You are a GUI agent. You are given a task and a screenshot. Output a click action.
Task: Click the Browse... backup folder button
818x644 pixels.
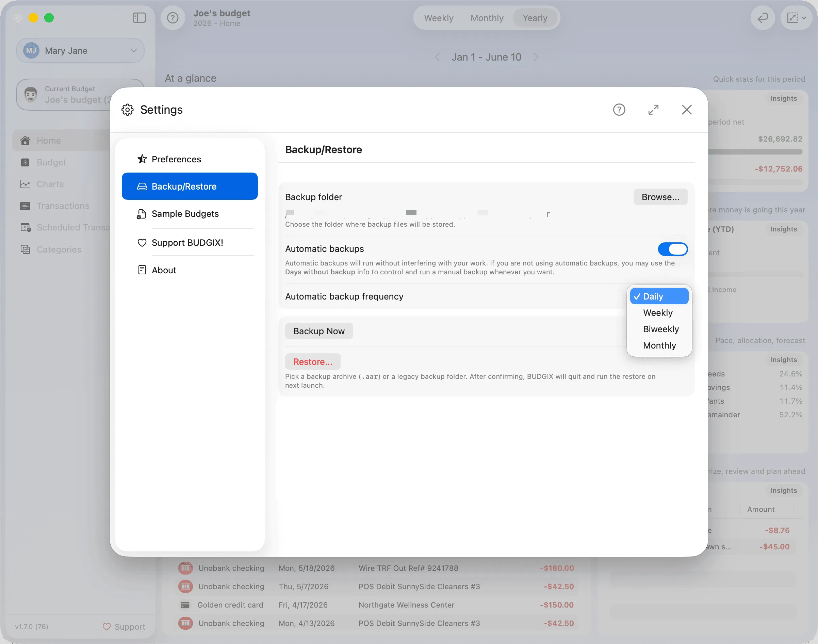660,197
